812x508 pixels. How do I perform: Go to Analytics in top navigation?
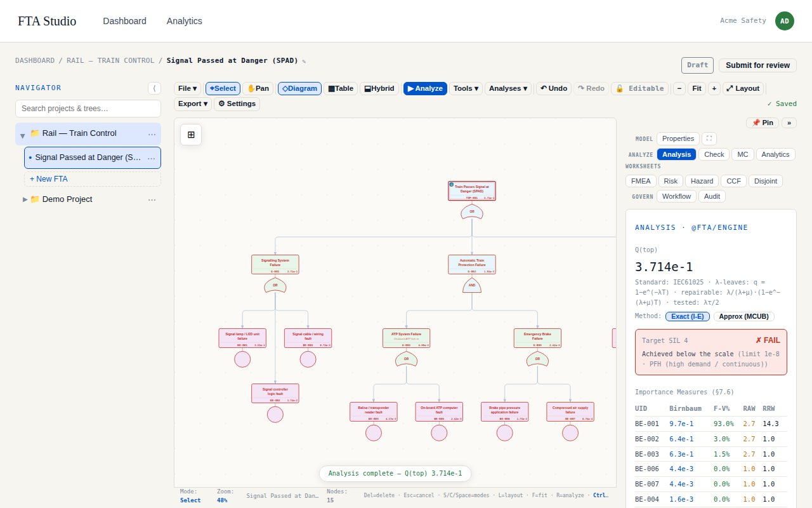pyautogui.click(x=185, y=21)
